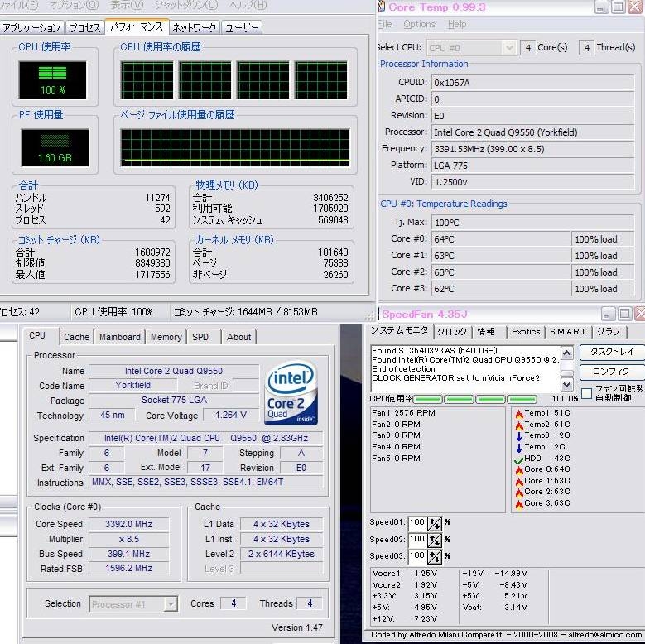Click the タスクトレイ button in SpeedFan
645x644 pixels.
(x=612, y=352)
